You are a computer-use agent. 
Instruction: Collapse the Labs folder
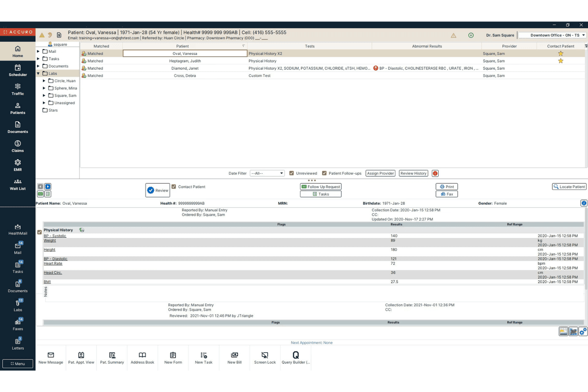tap(38, 73)
